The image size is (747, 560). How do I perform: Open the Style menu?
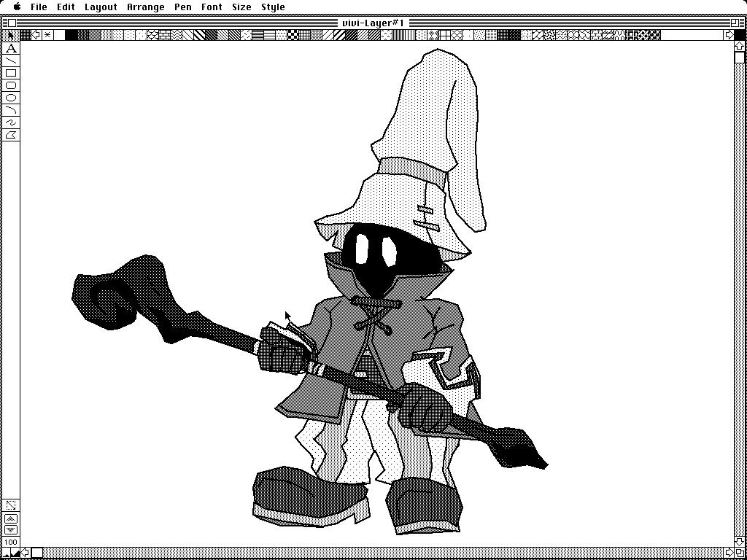pyautogui.click(x=273, y=7)
